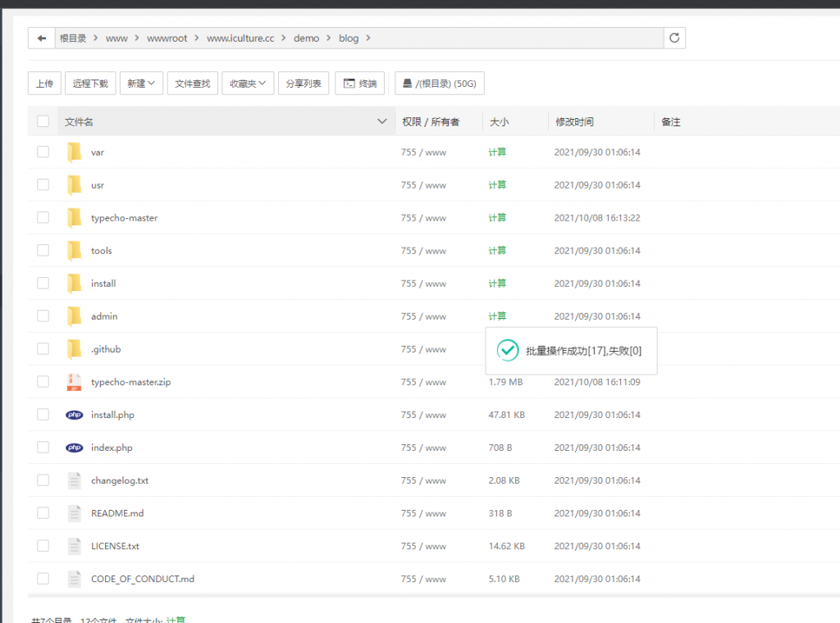Viewport: 840px width, 623px height.
Task: Click 计算 size link for usr folder
Action: point(497,185)
